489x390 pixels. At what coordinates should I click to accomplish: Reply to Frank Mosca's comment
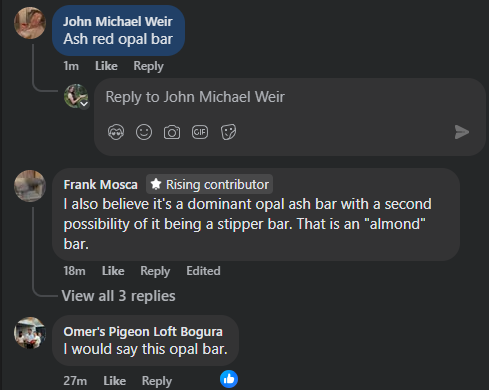(155, 271)
